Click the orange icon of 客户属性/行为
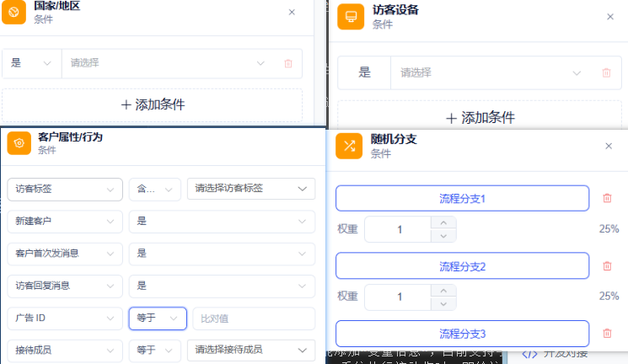 coord(19,143)
